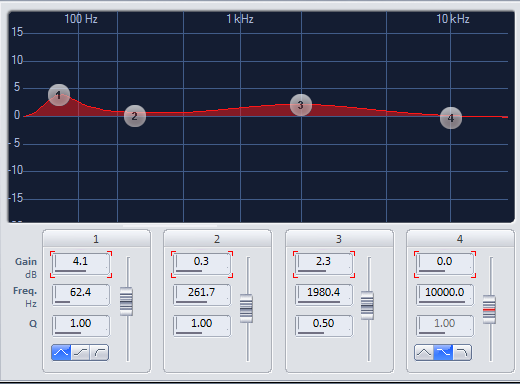Click the band 1 Q field
The height and width of the screenshot is (384, 520).
[x=81, y=326]
